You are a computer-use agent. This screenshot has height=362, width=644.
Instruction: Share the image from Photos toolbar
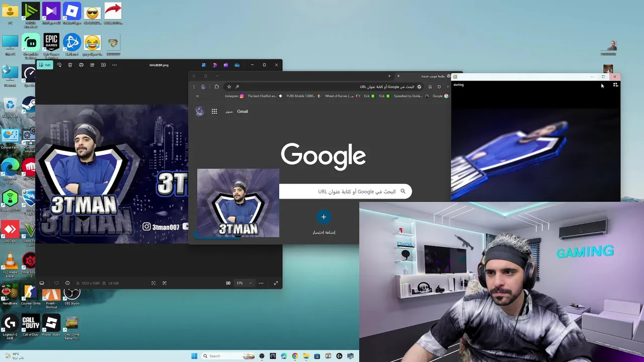(92, 65)
